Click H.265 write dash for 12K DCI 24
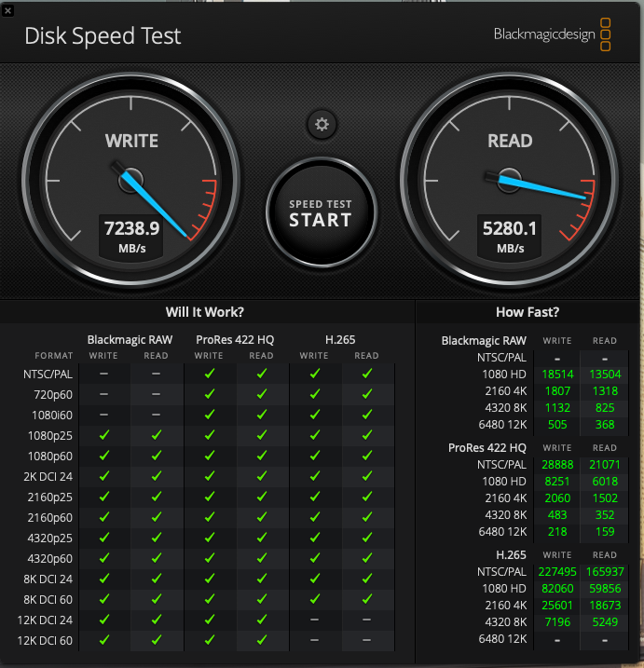644x668 pixels. 314,620
